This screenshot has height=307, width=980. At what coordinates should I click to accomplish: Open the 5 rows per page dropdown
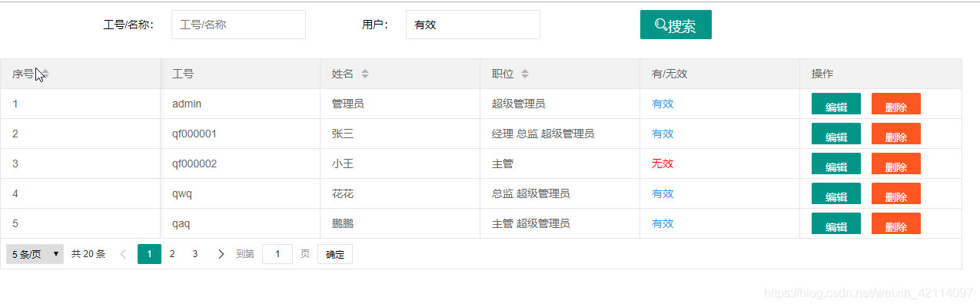tap(35, 254)
